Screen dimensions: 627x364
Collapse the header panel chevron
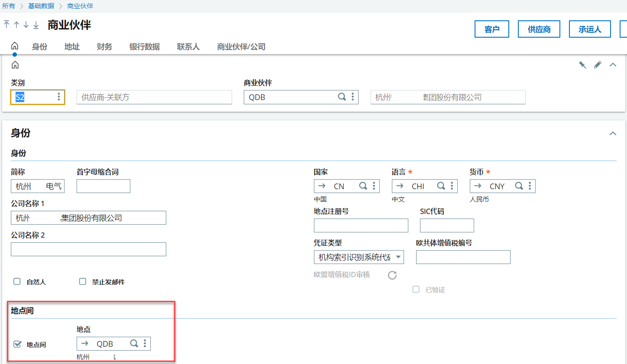613,65
